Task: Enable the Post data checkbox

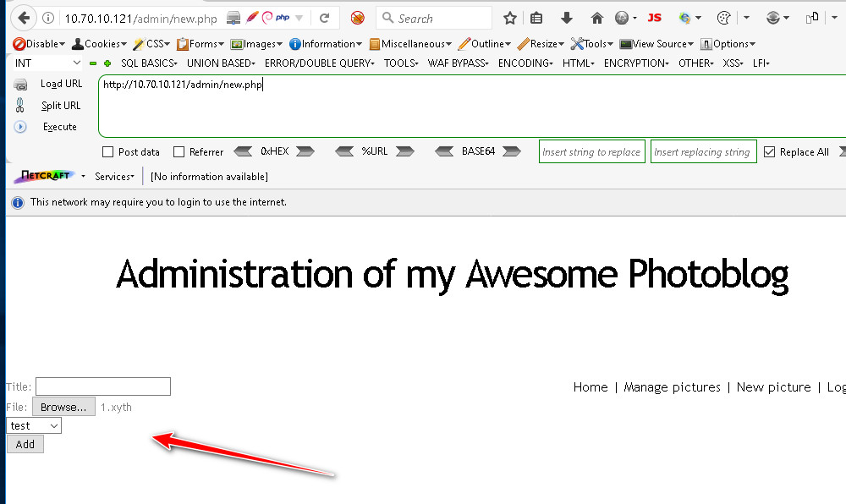Action: (107, 152)
